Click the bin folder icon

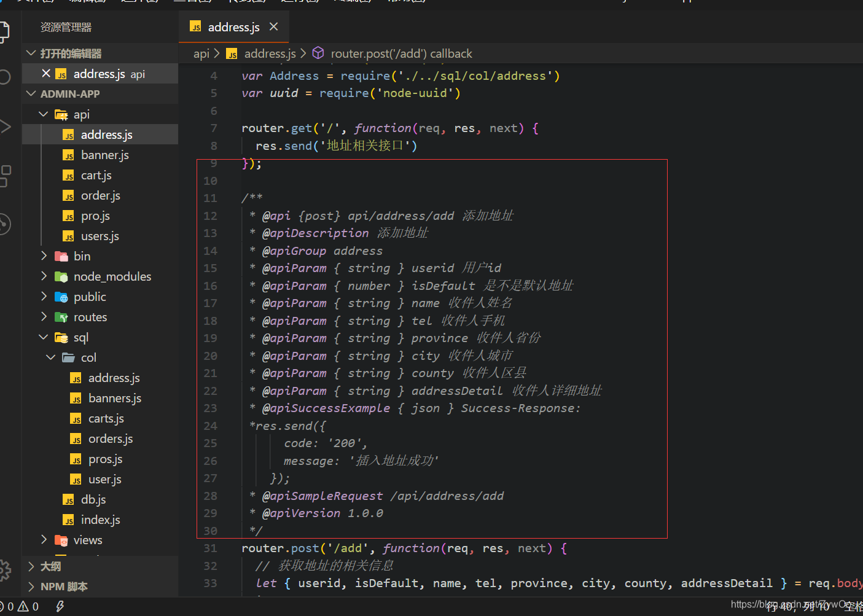coord(61,256)
